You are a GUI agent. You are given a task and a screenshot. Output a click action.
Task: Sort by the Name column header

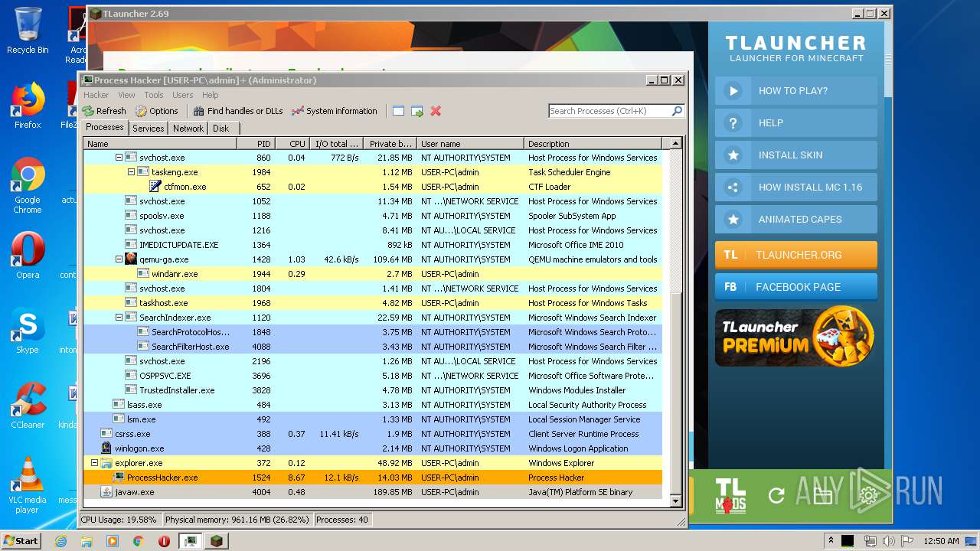click(x=160, y=144)
